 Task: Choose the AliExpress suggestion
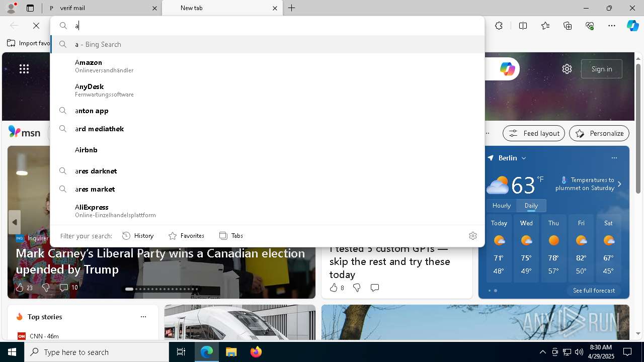coord(267,211)
